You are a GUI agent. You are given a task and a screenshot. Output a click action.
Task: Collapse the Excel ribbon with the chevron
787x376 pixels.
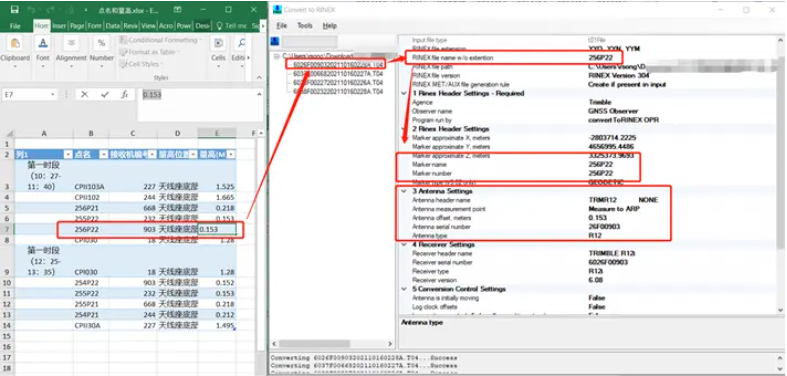259,78
